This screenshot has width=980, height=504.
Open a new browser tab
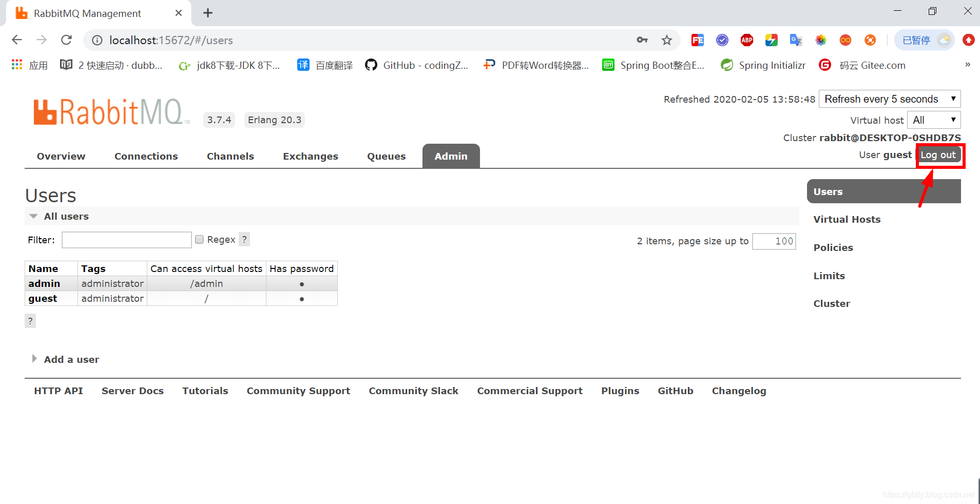tap(207, 13)
